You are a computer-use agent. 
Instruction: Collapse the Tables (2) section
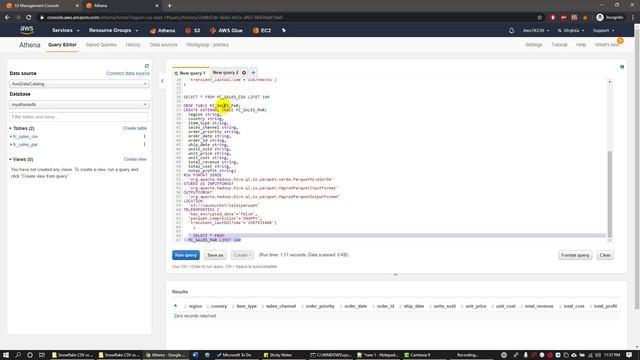22,128
